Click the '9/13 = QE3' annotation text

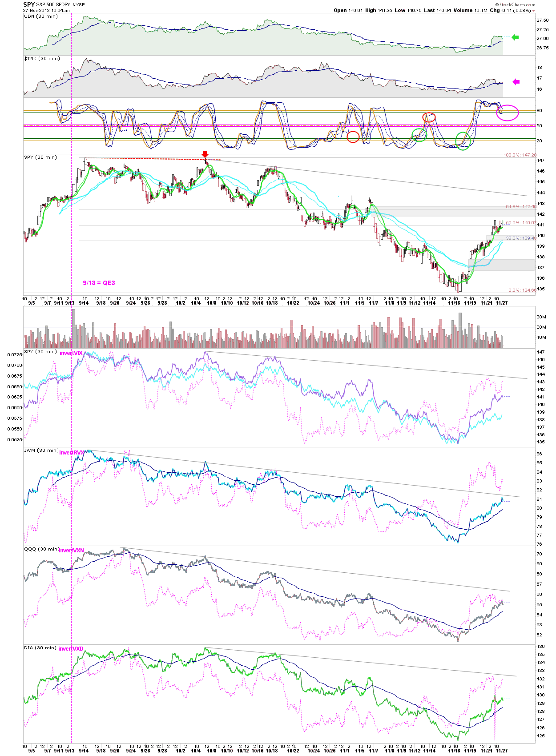[99, 283]
